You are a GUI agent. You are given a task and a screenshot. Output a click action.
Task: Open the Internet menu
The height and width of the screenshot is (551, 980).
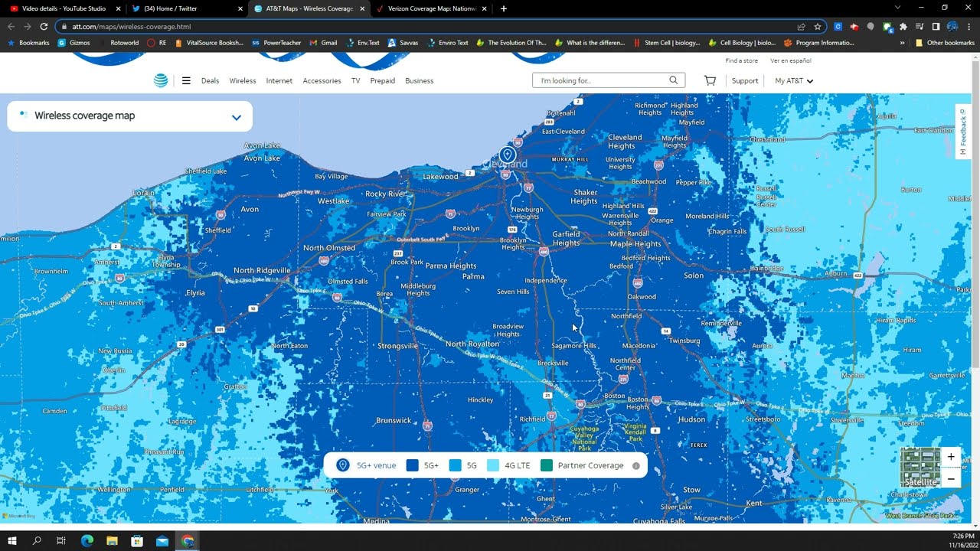point(279,80)
